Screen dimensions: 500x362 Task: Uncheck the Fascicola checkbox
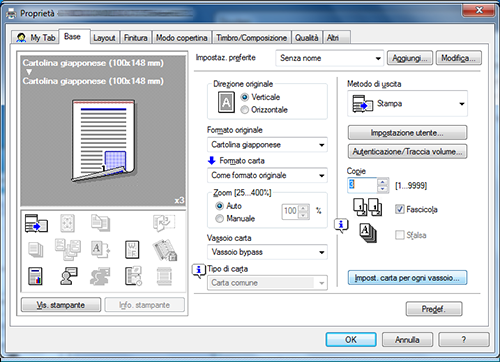coord(399,209)
